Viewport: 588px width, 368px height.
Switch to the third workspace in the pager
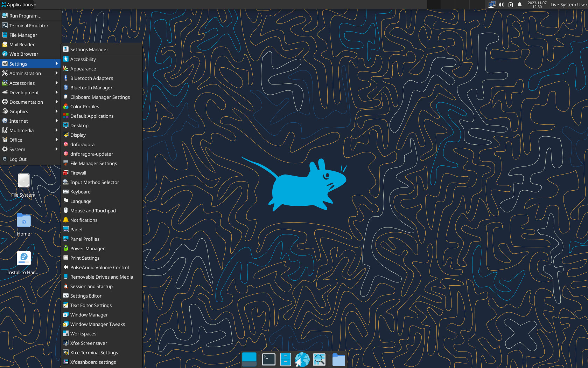462,5
